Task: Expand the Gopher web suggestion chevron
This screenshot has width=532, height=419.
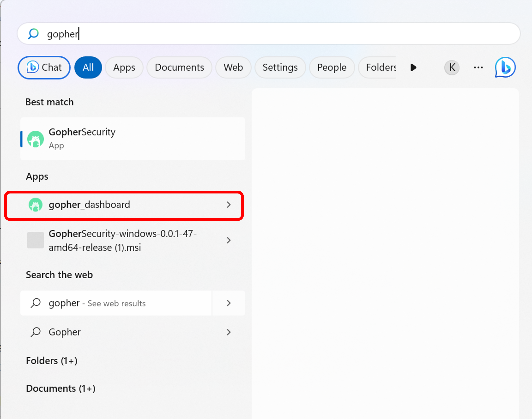Action: coord(229,332)
